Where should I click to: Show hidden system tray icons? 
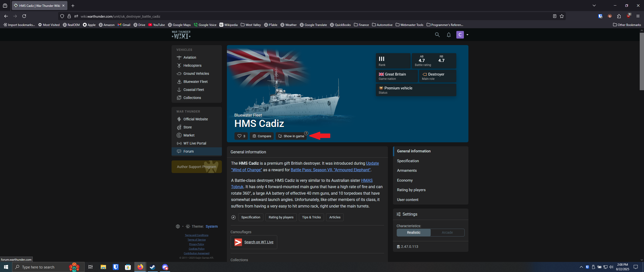pyautogui.click(x=581, y=267)
